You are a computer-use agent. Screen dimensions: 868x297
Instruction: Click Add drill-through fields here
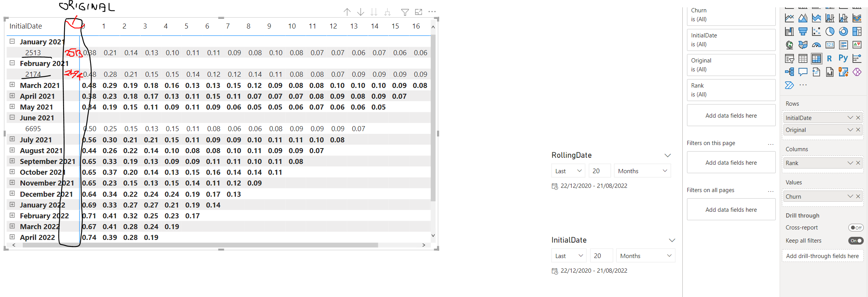pos(822,256)
